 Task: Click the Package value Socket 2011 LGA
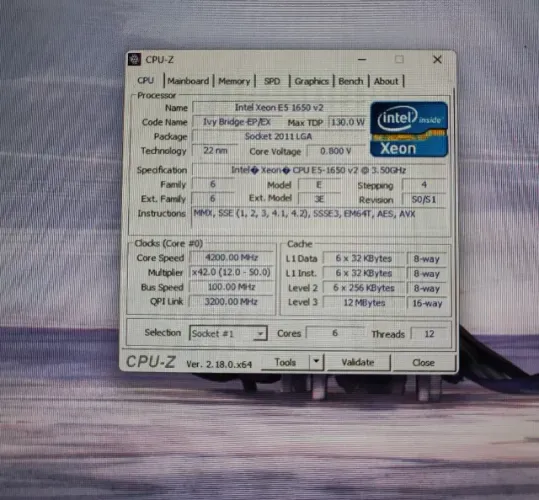279,136
